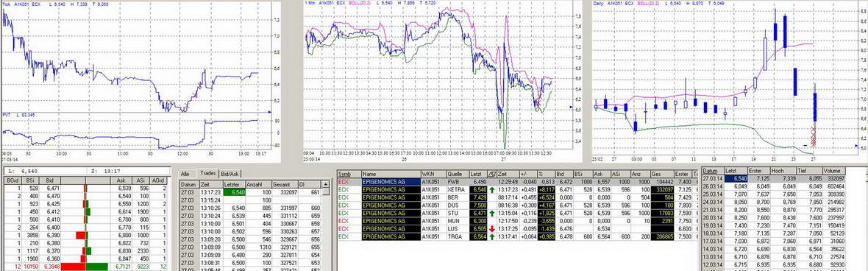Sort history table by Hoch column
868x271 pixels.
click(784, 171)
